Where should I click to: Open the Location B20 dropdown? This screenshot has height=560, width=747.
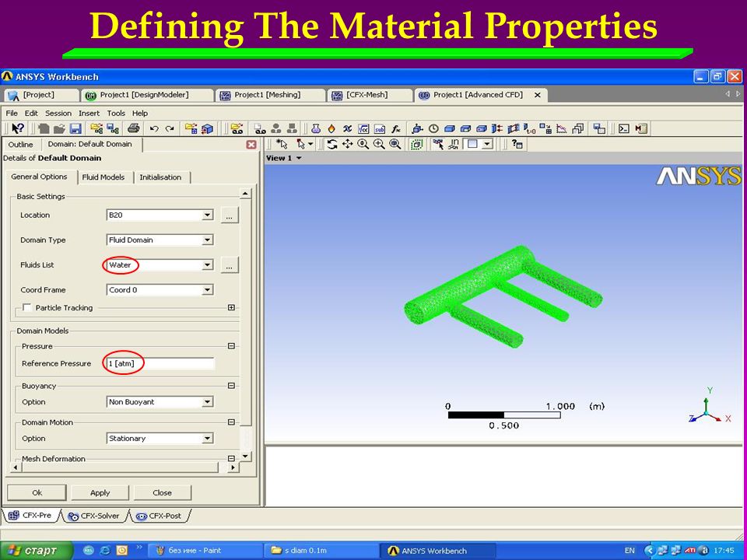(207, 215)
